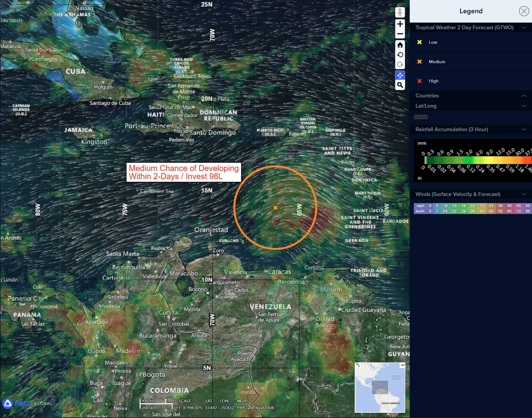Image resolution: width=532 pixels, height=418 pixels.
Task: Collapse Rainfall Accumulation (3 Hour) section
Action: (x=524, y=129)
